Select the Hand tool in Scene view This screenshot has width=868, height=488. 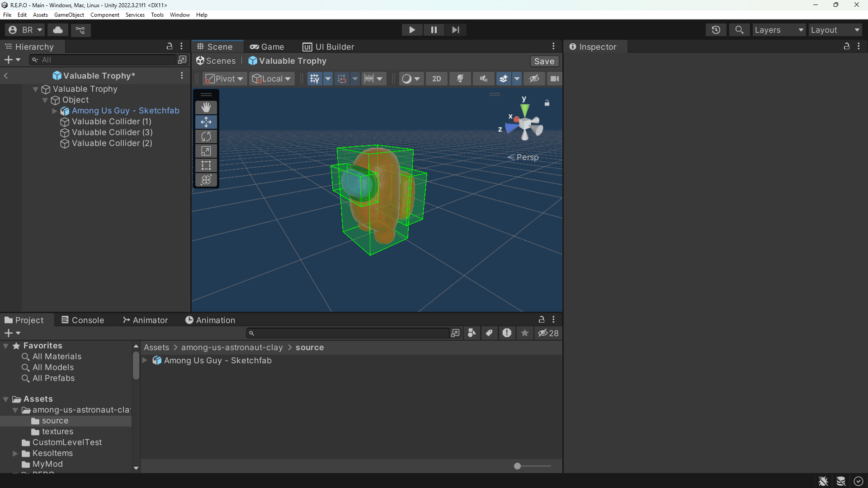tap(206, 108)
